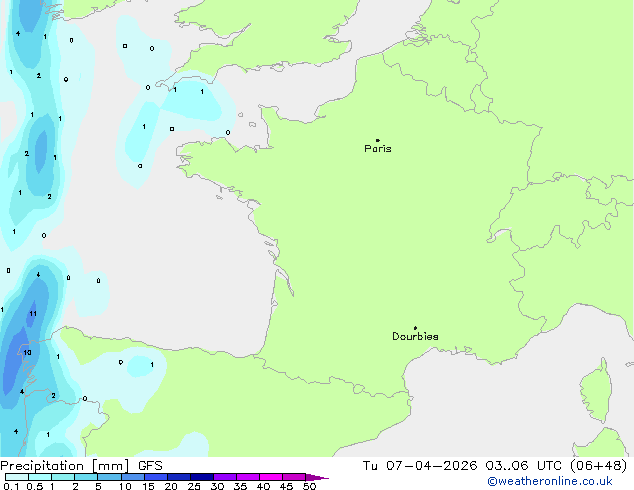Click the '03..06 UTC' time text
The width and height of the screenshot is (634, 490).
pos(523,466)
